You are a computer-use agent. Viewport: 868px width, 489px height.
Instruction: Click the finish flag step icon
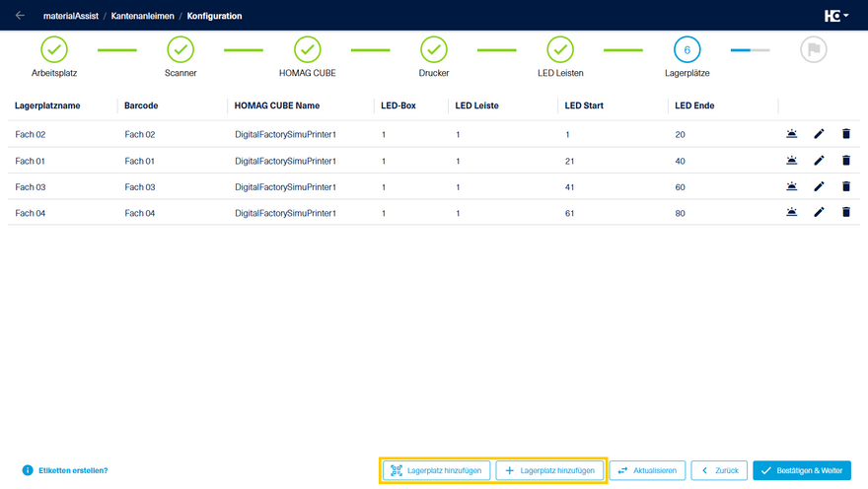(x=813, y=49)
